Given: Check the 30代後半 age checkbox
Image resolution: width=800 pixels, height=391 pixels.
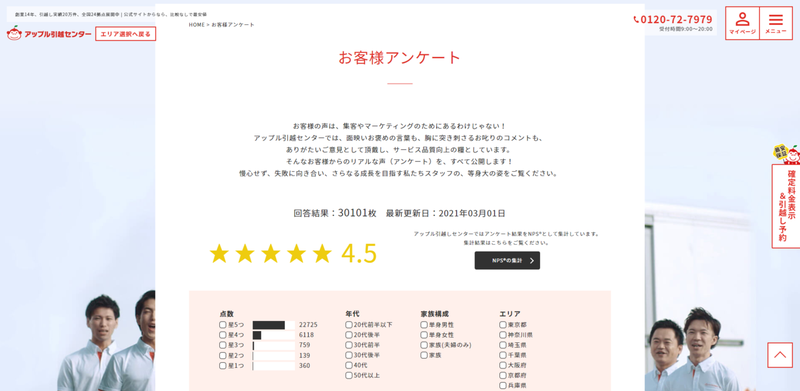Looking at the screenshot, I should 349,355.
